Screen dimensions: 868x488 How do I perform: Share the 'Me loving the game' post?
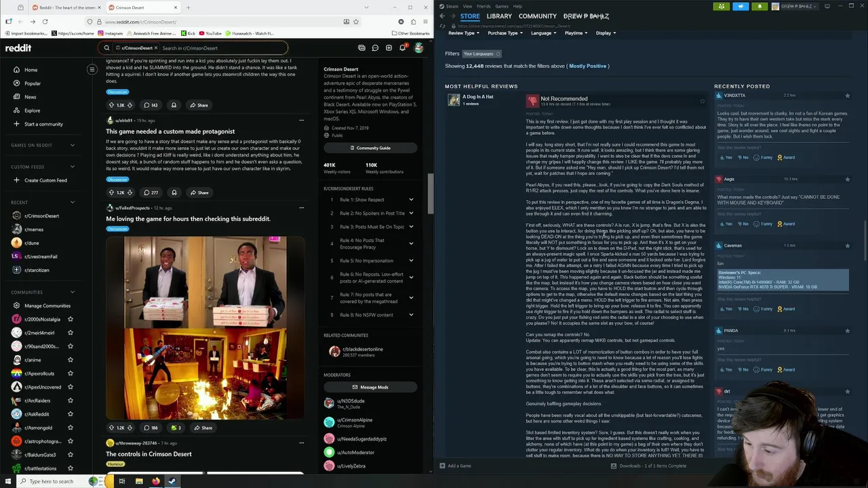tap(202, 428)
